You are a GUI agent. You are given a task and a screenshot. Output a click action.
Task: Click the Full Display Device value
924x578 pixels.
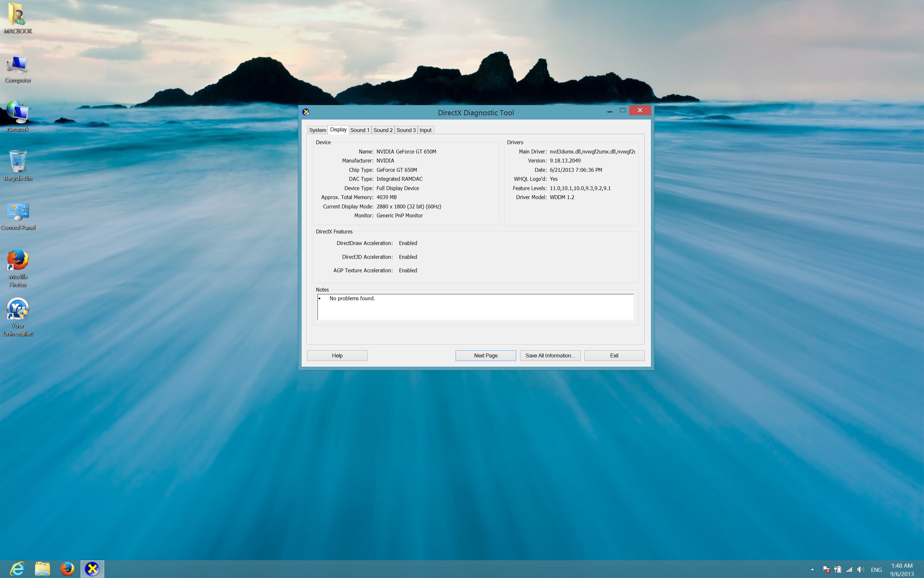(398, 188)
